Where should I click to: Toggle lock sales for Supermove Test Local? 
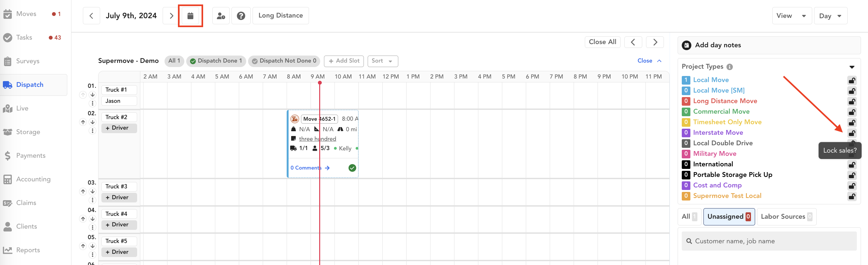coord(852,196)
